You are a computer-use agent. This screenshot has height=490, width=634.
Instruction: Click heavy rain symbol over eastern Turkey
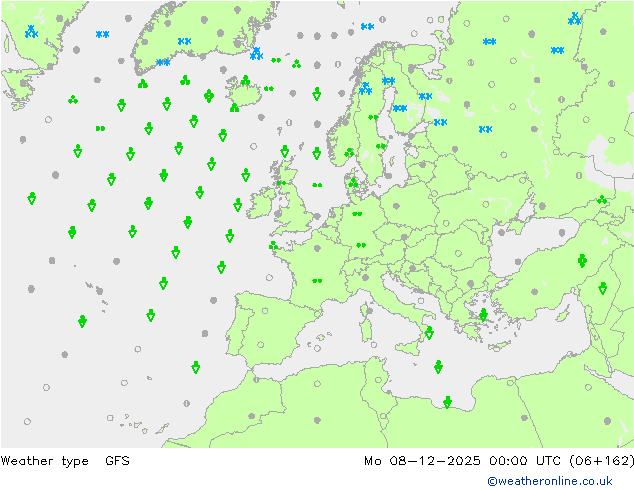point(582,261)
